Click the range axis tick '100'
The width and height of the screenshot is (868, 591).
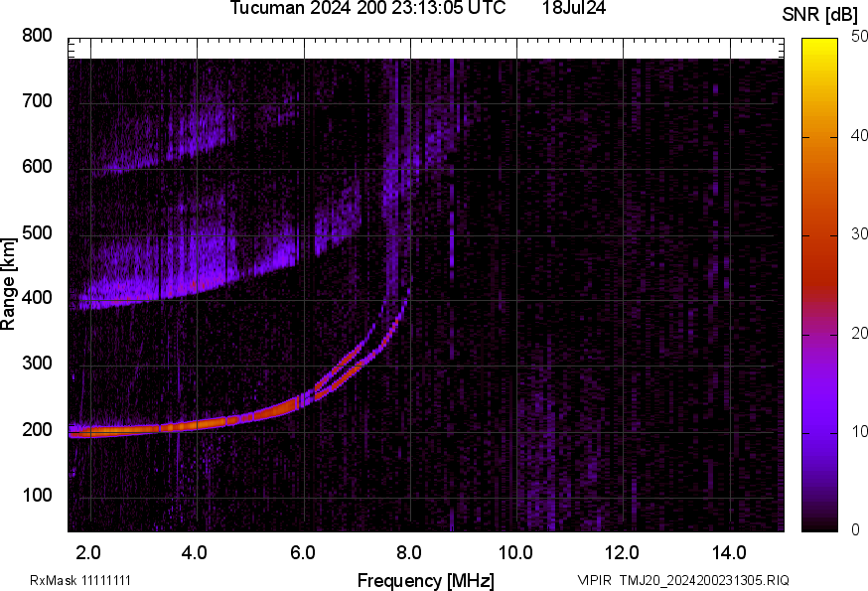pos(37,495)
